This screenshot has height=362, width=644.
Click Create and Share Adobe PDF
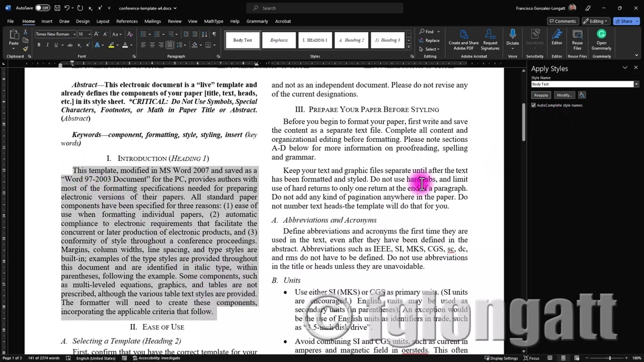click(463, 40)
